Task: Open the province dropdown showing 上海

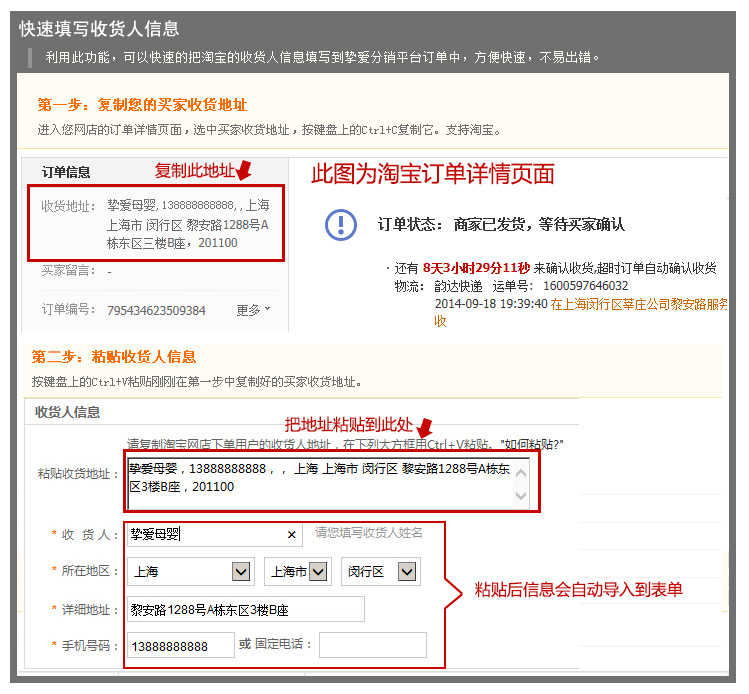Action: point(241,572)
